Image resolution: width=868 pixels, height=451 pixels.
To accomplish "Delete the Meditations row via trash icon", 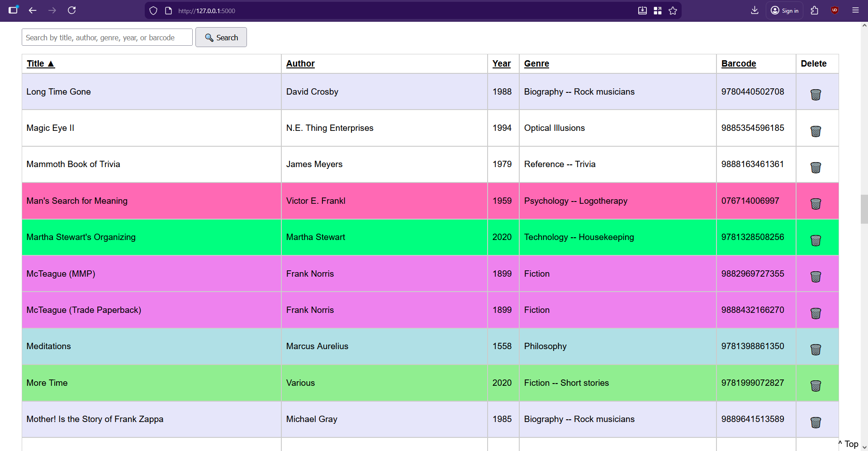I will tap(815, 350).
